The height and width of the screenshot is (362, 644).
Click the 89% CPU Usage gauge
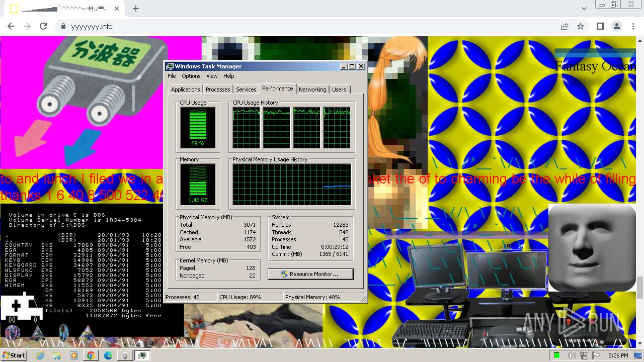[x=198, y=128]
